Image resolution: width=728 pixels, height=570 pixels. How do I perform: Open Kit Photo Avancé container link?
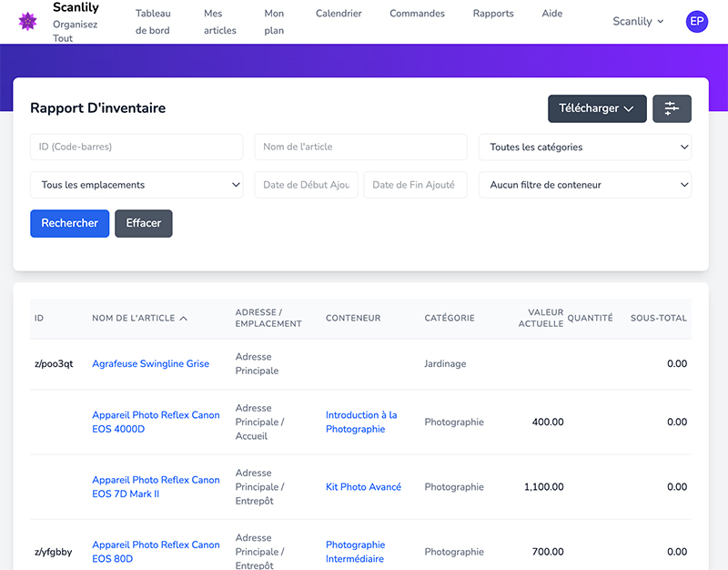click(x=363, y=487)
